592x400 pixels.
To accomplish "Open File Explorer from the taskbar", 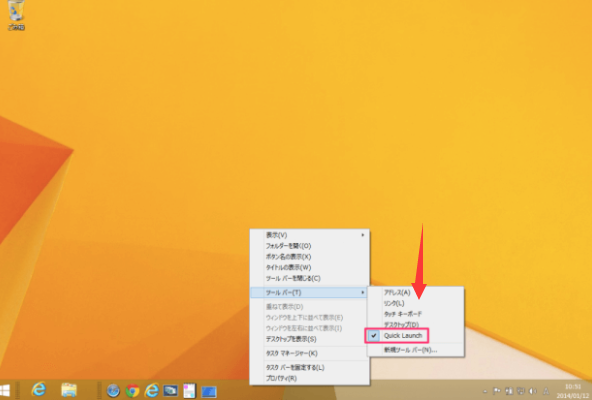I will tap(69, 390).
